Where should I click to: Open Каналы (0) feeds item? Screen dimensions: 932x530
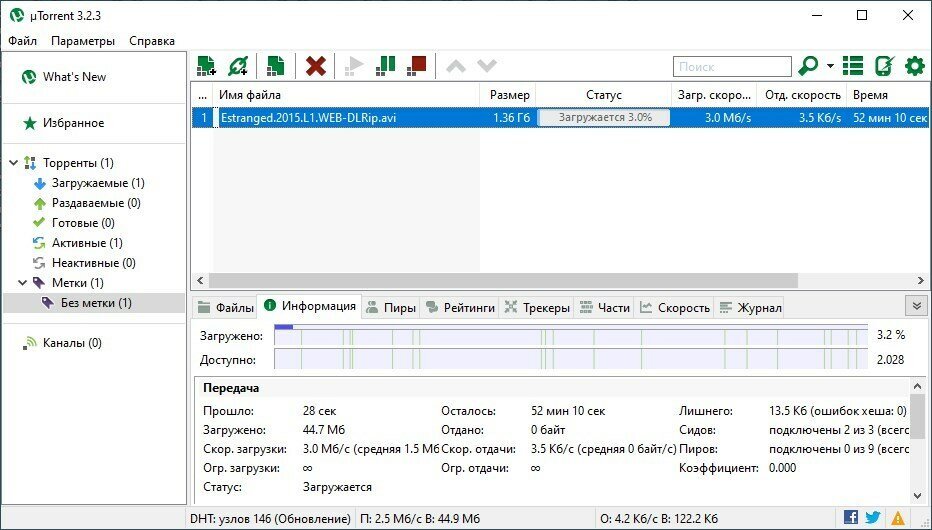[x=62, y=343]
